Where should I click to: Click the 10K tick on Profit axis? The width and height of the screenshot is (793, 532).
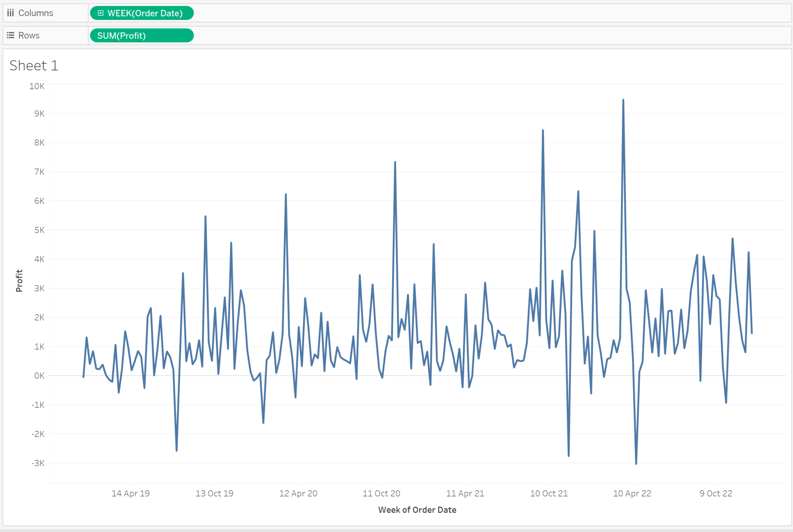(x=37, y=86)
